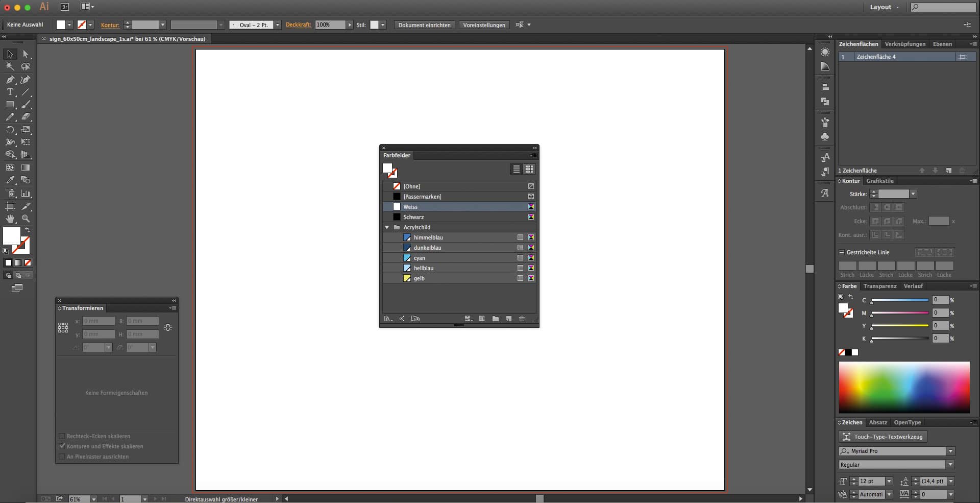Select the Zoom tool in toolbar
The height and width of the screenshot is (503, 980).
26,219
